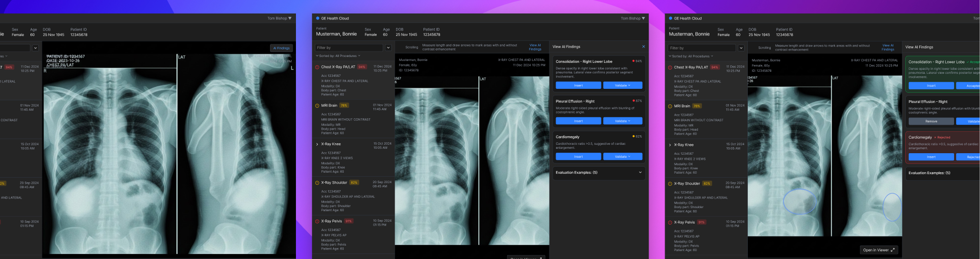Insert the Consolidation finding in middle window
The width and height of the screenshot is (980, 259).
[578, 85]
